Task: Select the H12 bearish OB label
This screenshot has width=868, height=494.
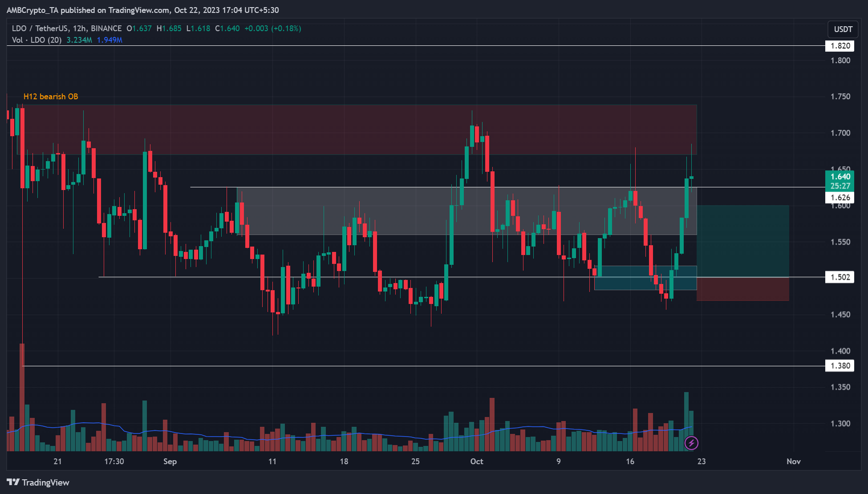Action: point(51,97)
